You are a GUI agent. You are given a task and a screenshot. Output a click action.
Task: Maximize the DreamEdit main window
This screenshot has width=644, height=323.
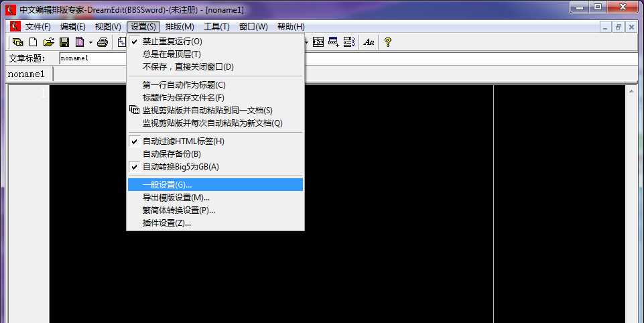click(x=598, y=7)
